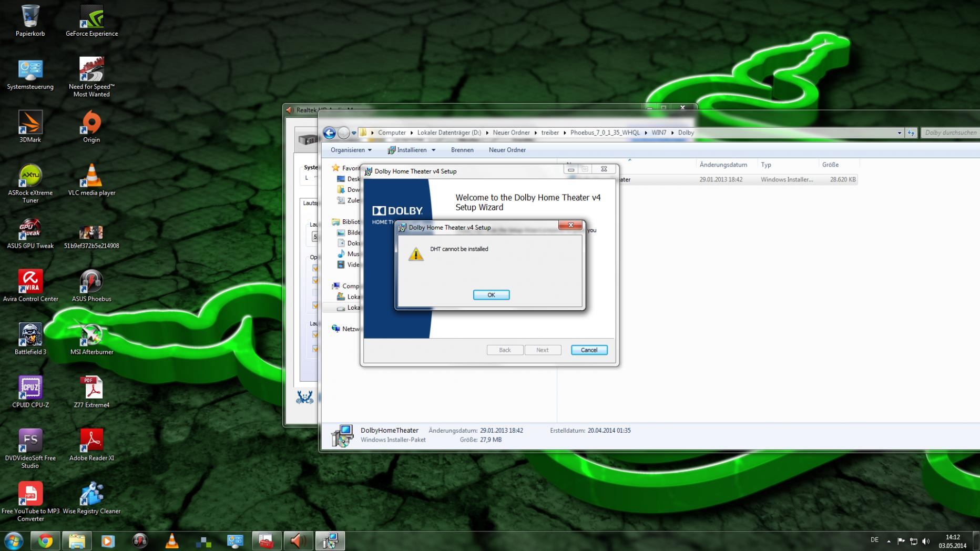Open VLC media player desktop shortcut
Viewport: 980px width, 551px height.
point(91,180)
